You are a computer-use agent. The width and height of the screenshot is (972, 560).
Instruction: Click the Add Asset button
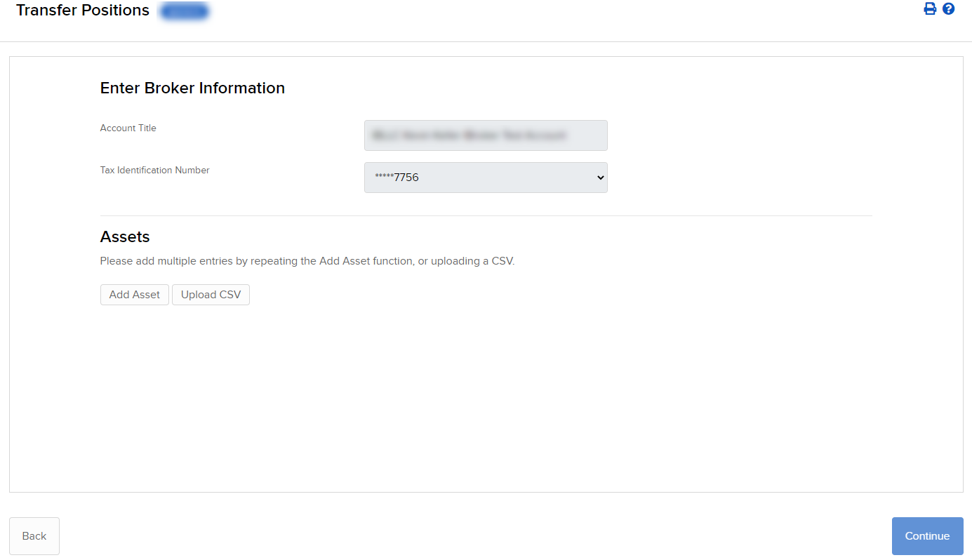(134, 294)
